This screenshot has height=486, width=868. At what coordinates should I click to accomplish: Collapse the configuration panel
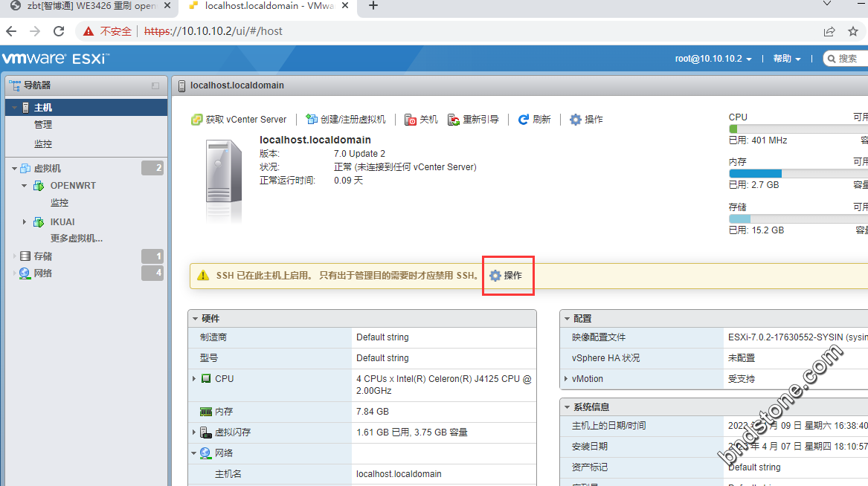point(567,319)
